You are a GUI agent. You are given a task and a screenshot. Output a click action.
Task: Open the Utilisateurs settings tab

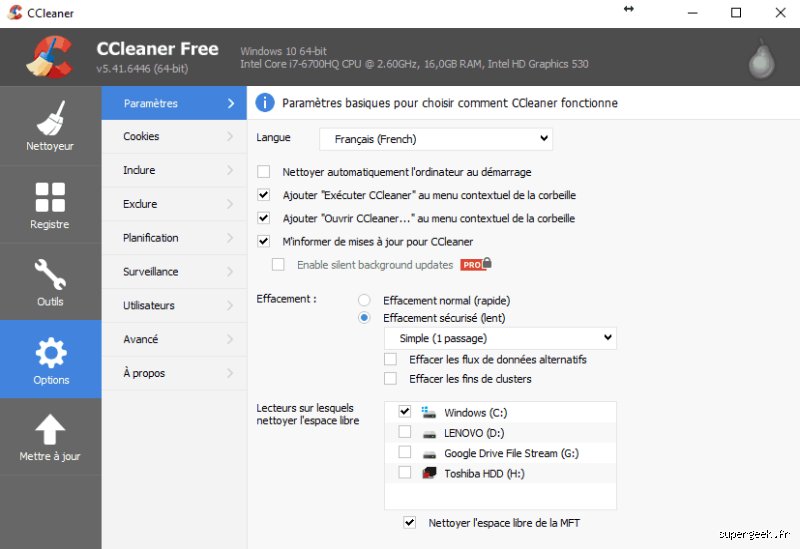click(x=174, y=305)
